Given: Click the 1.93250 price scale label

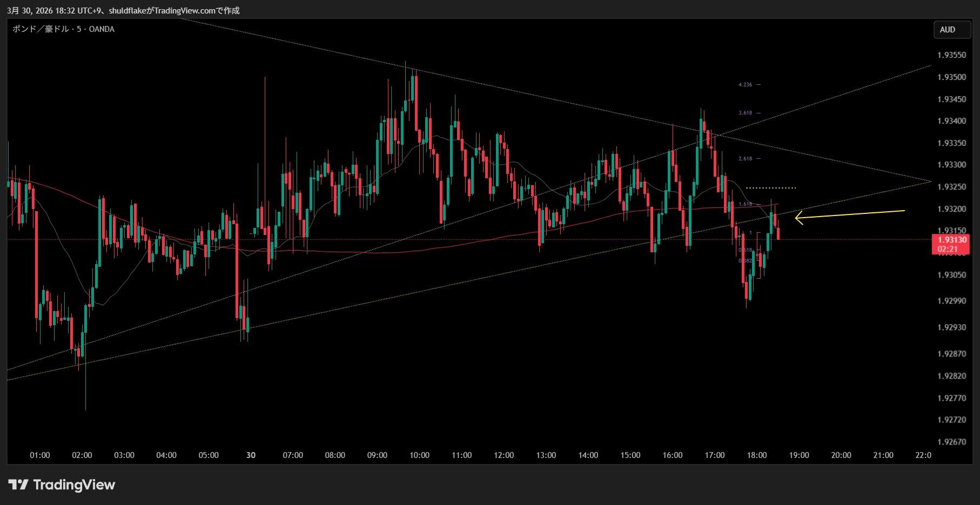Looking at the screenshot, I should (x=951, y=187).
